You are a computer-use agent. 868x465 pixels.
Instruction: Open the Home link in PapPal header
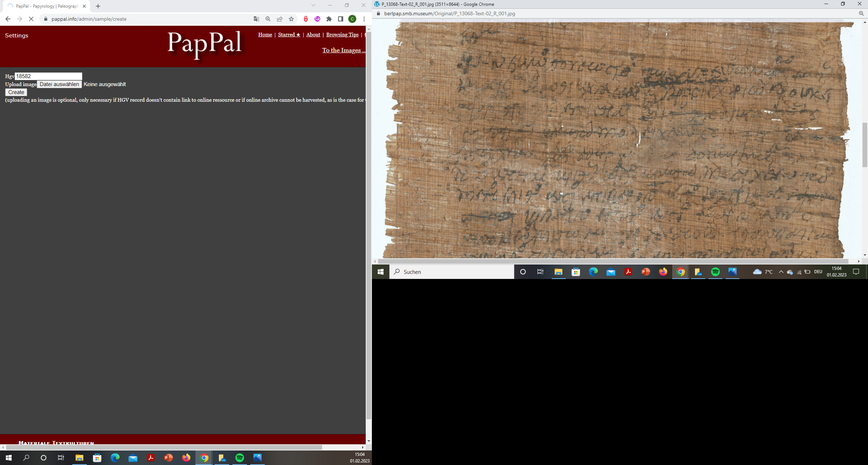(x=265, y=35)
